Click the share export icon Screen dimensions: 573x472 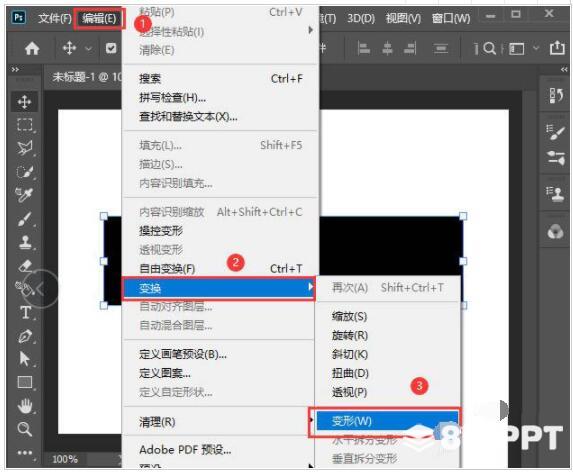coord(557,48)
